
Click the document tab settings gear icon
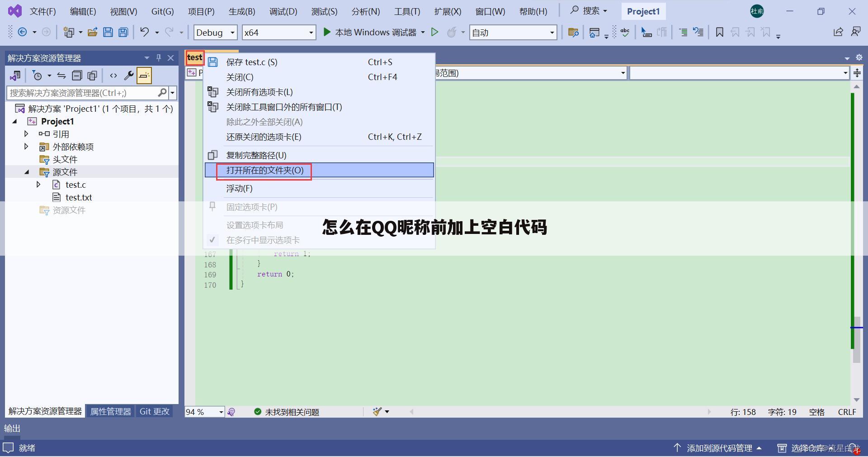(x=859, y=57)
